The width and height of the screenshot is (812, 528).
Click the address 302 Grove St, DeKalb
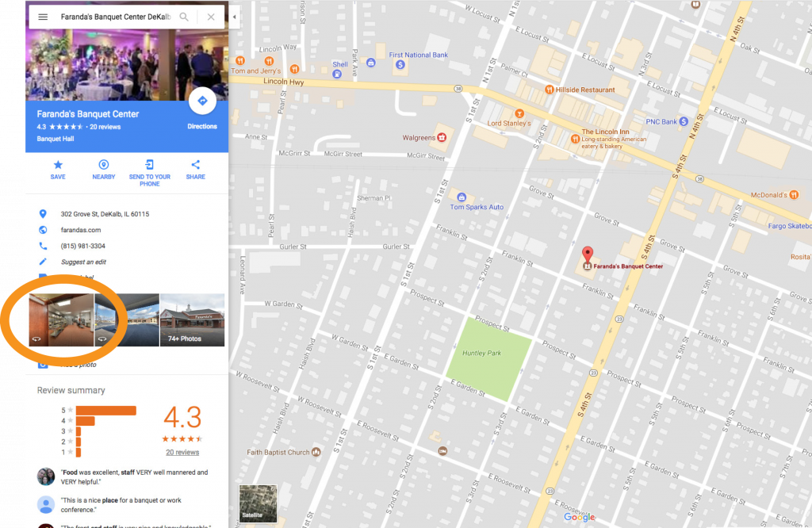click(x=105, y=214)
